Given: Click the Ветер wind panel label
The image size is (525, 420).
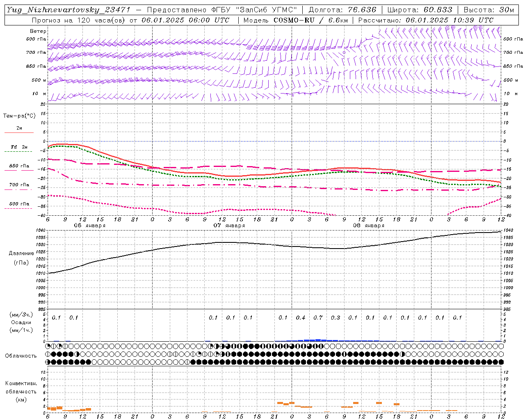Looking at the screenshot, I should tap(38, 31).
